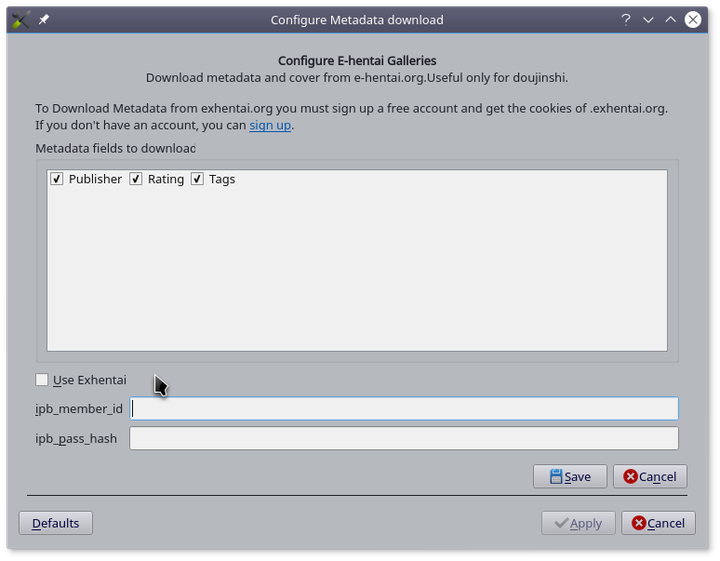Click the Cancel button next to Apply
This screenshot has height=561, width=720.
[x=658, y=523]
